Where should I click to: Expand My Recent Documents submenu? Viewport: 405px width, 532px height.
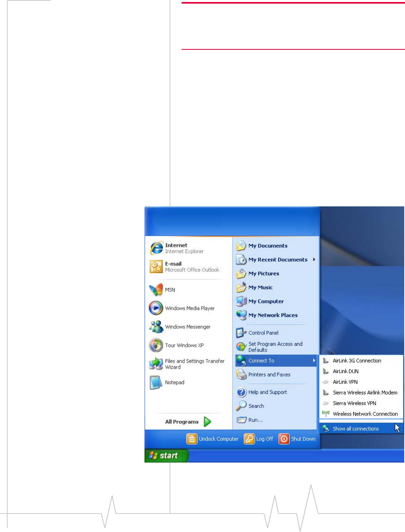314,260
